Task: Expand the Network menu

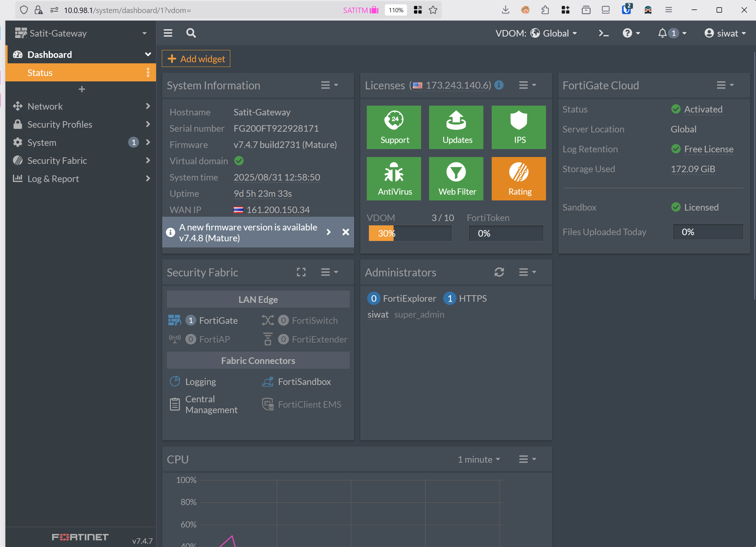Action: pyautogui.click(x=81, y=106)
